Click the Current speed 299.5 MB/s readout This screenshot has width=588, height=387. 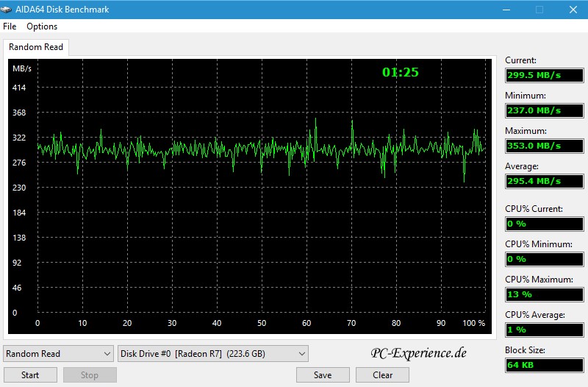pos(543,75)
